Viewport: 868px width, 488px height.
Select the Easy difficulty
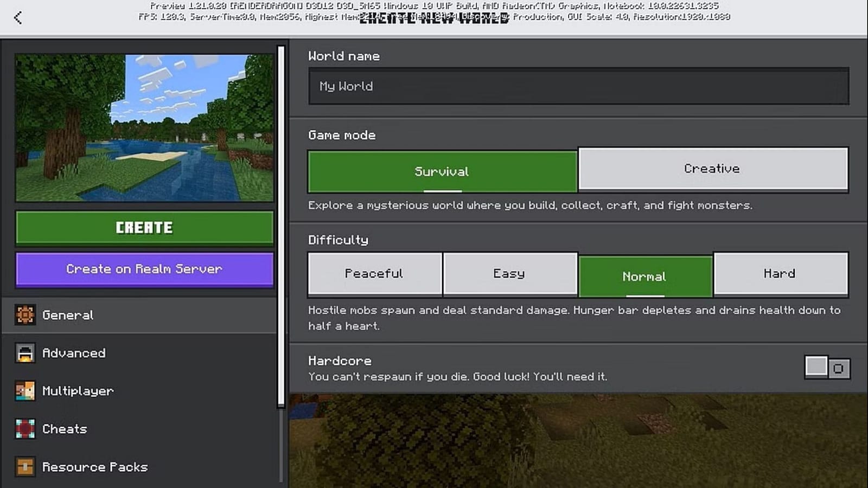(509, 273)
